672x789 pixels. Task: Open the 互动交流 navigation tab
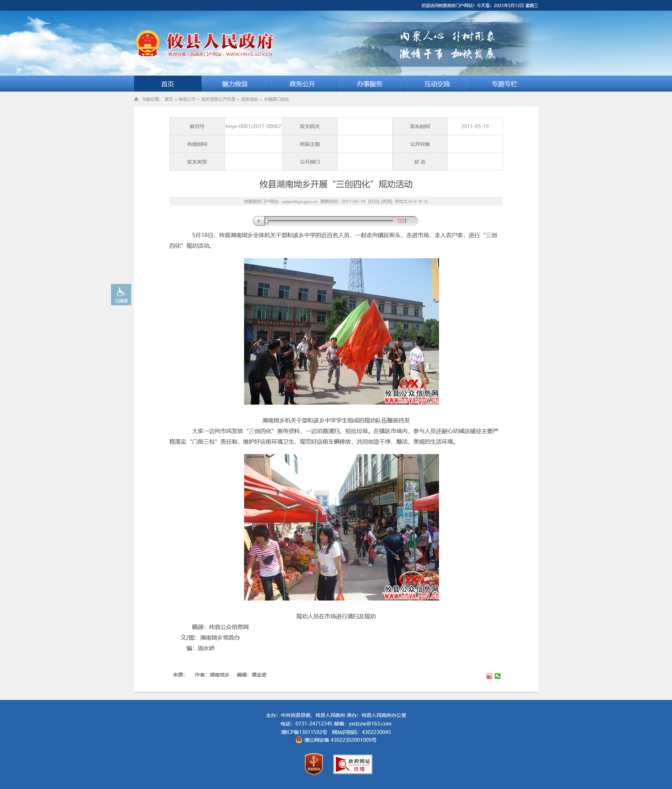pos(437,84)
